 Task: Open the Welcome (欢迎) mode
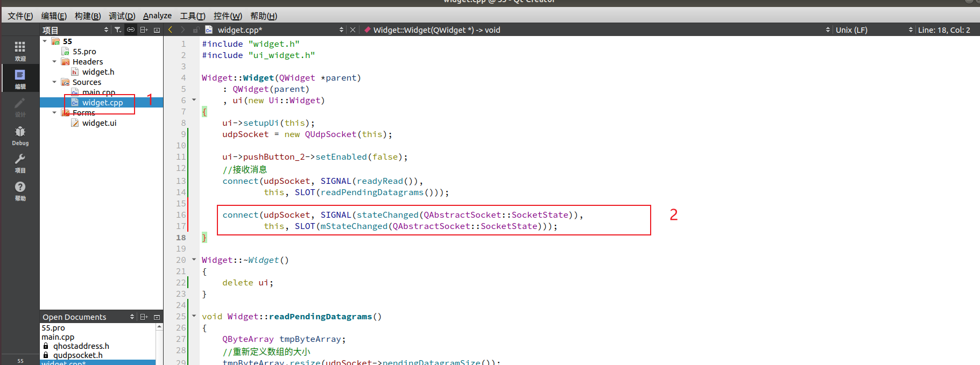(x=20, y=51)
